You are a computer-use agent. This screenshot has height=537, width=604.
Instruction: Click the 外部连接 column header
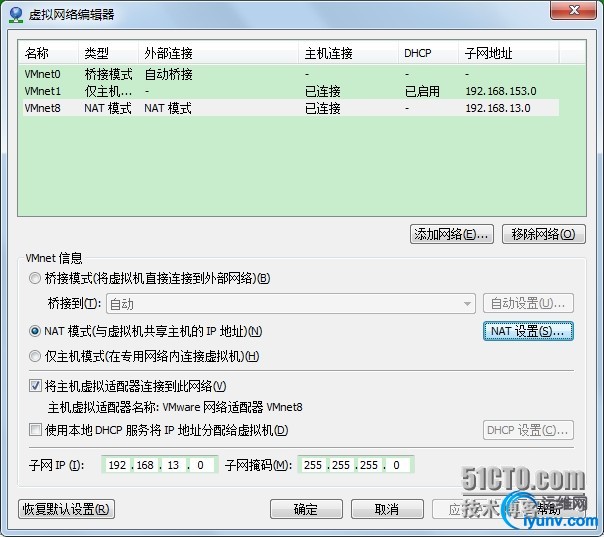pyautogui.click(x=218, y=53)
